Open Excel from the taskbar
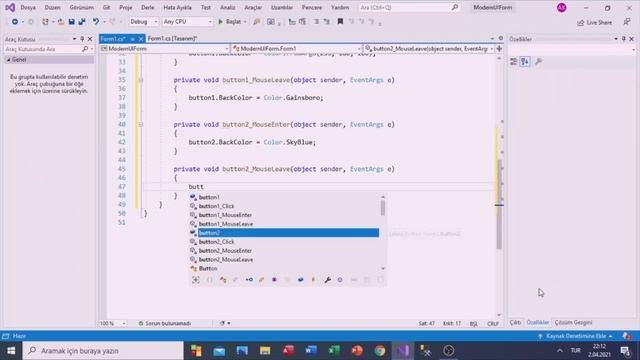The image size is (640, 360). point(334,351)
